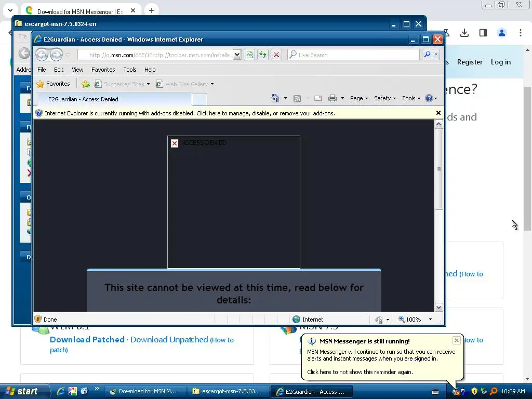
Task: Expand the Home button dropdown arrow
Action: coord(285,98)
